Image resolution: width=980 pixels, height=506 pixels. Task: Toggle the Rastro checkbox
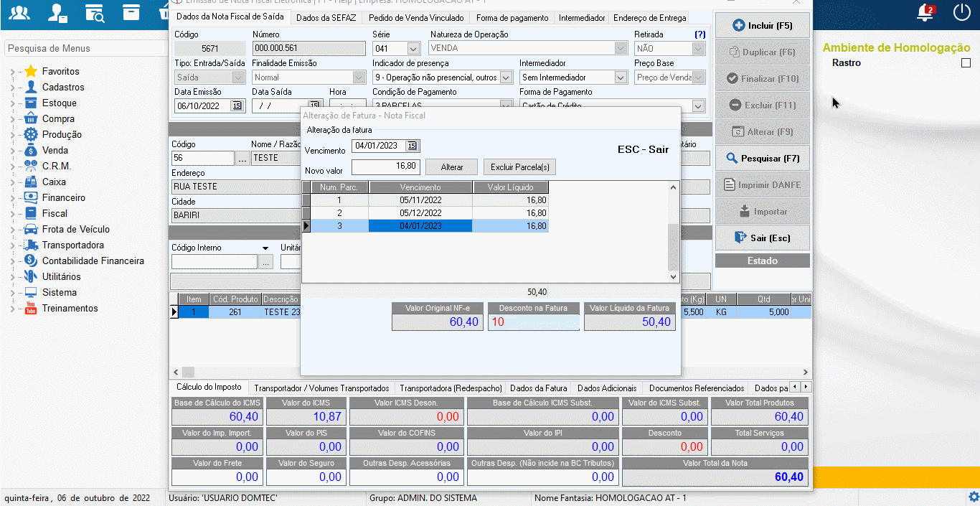(966, 63)
